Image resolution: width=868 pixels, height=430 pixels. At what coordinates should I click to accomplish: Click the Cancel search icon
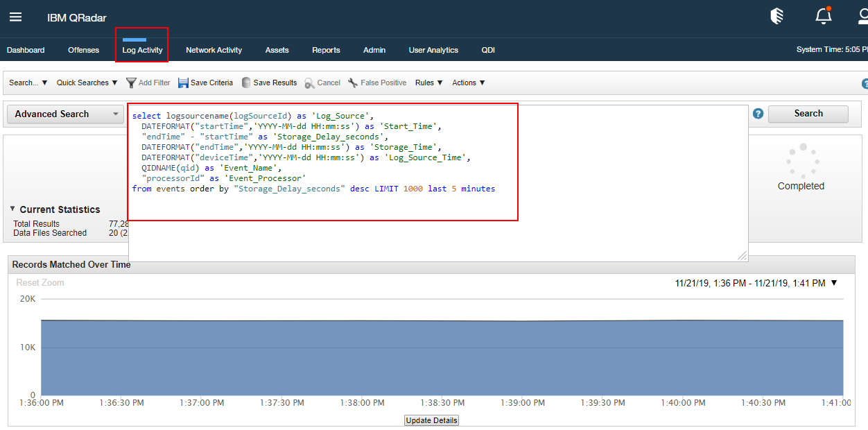[309, 83]
